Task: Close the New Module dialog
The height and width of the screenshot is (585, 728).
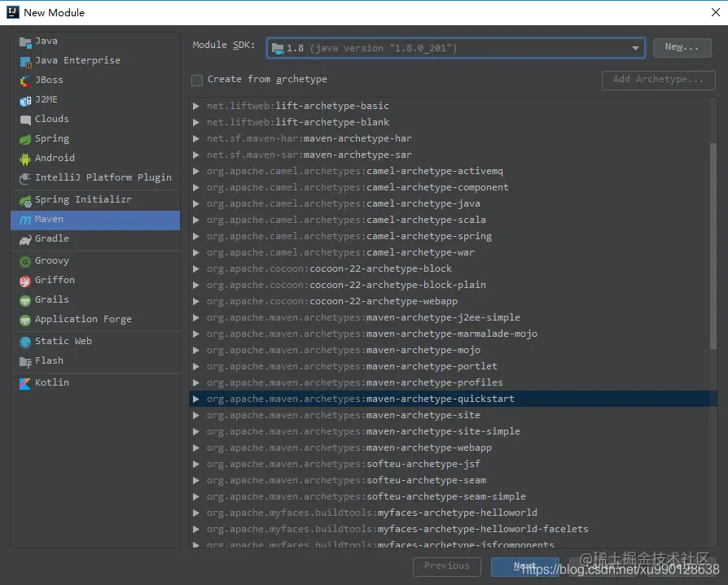Action: [716, 12]
